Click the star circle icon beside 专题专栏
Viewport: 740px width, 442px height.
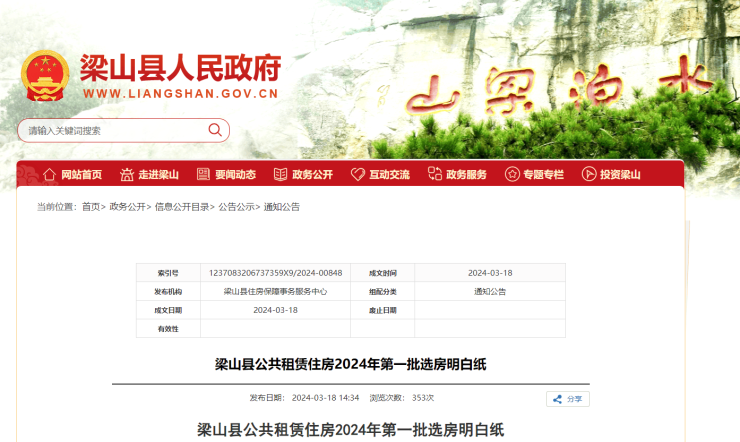(512, 174)
